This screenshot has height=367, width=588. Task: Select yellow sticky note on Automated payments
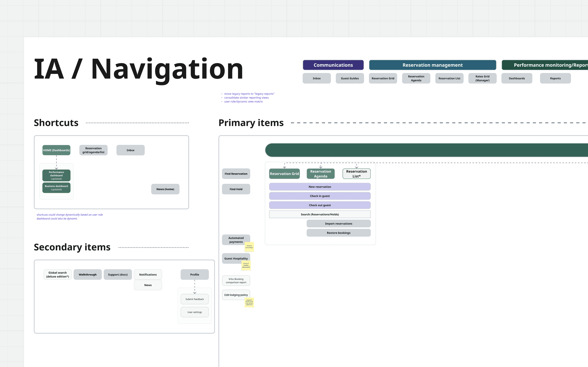[249, 247]
